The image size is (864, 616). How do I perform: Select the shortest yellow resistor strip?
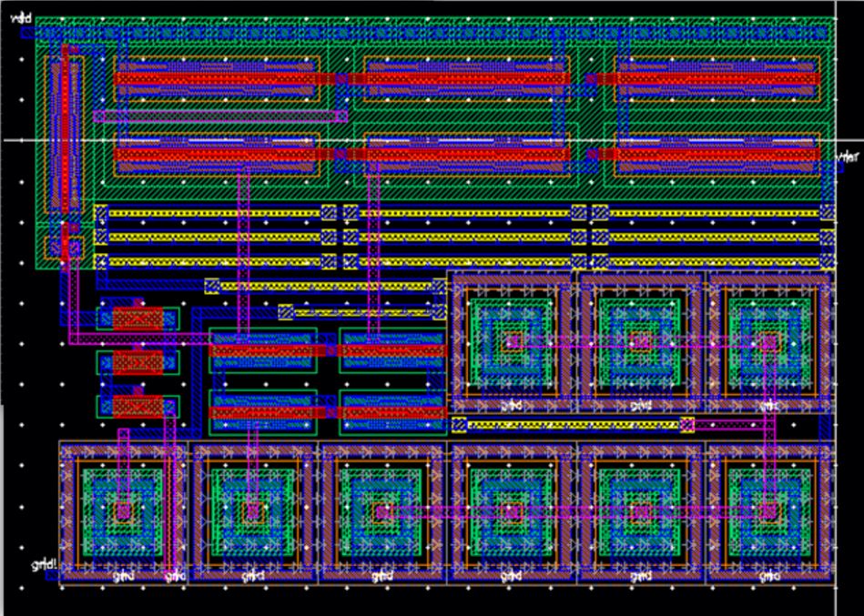(x=362, y=313)
